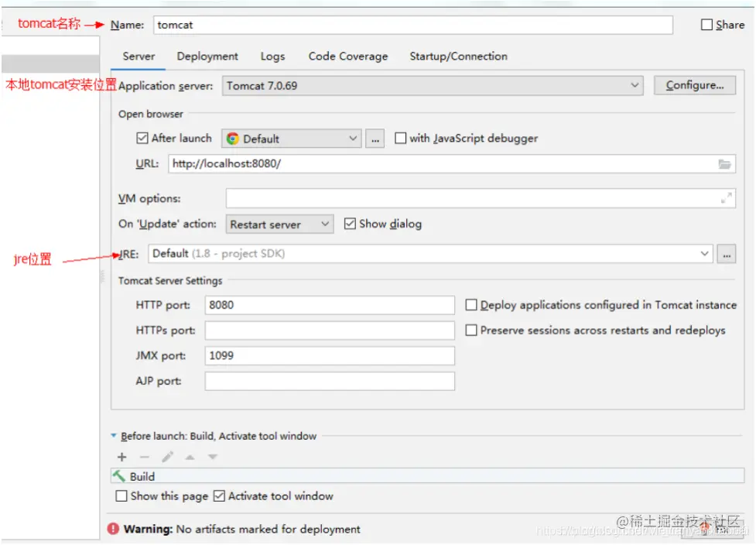
Task: Click the expand icon in VM options field
Action: point(726,197)
